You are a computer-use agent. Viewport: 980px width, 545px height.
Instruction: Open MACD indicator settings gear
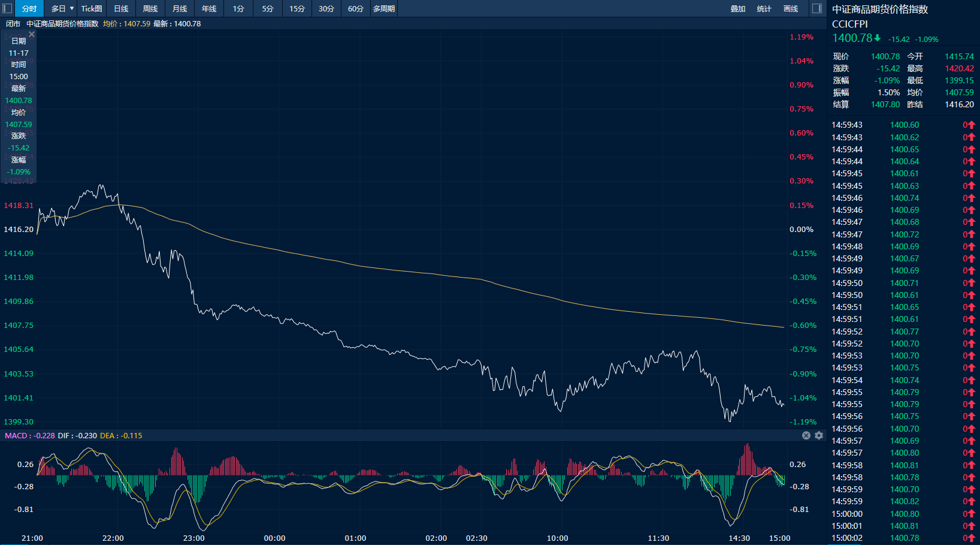819,435
